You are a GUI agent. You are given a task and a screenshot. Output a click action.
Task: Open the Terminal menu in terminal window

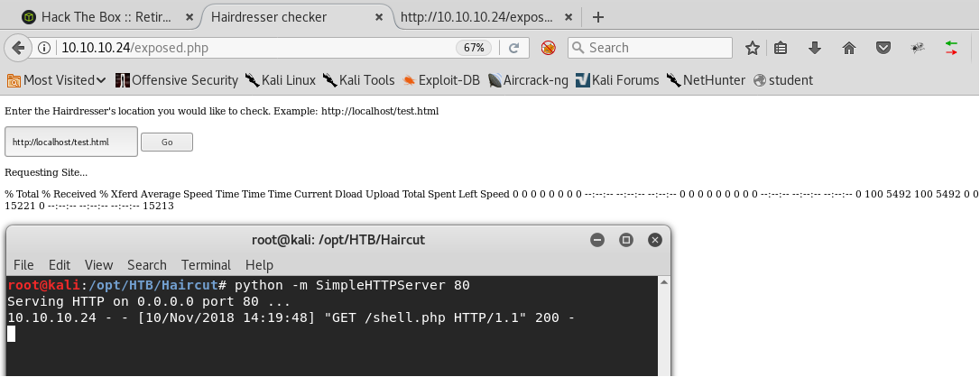pos(206,265)
